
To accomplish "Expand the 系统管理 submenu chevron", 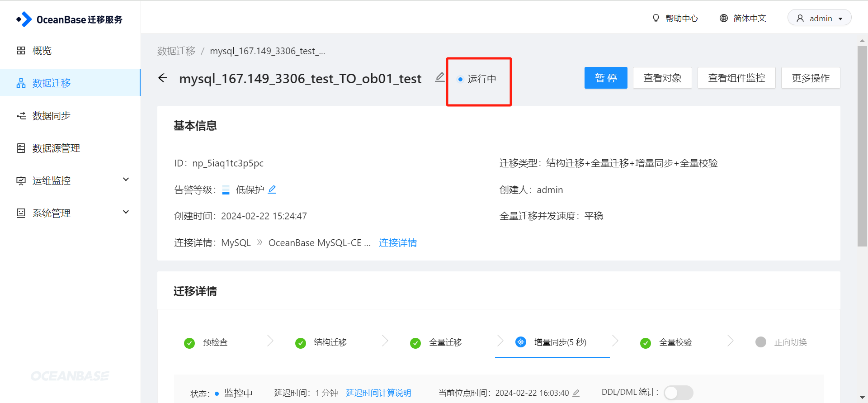I will tap(126, 212).
